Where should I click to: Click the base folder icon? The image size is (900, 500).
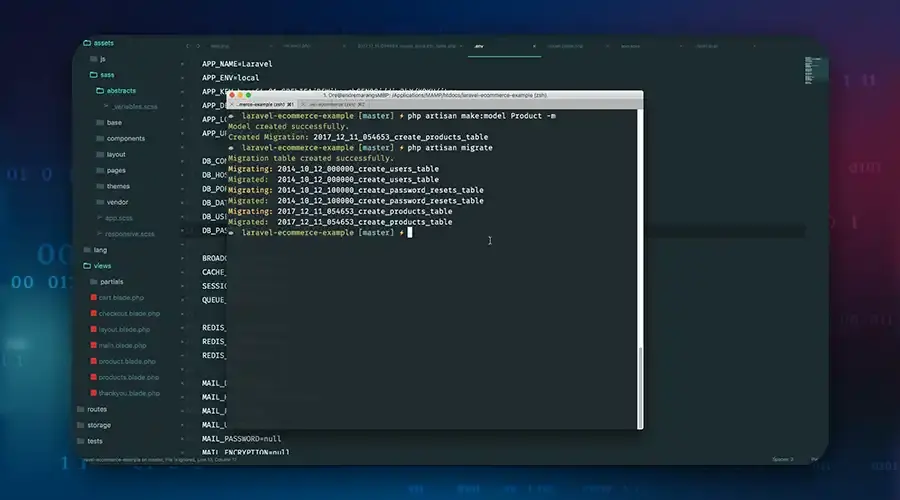click(100, 123)
